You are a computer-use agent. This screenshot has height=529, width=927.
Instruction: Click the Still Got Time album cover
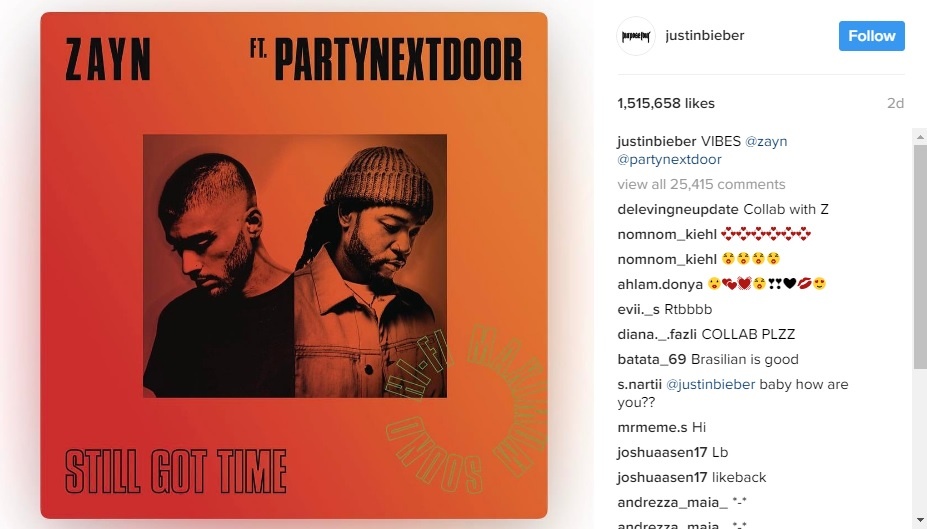pyautogui.click(x=294, y=265)
